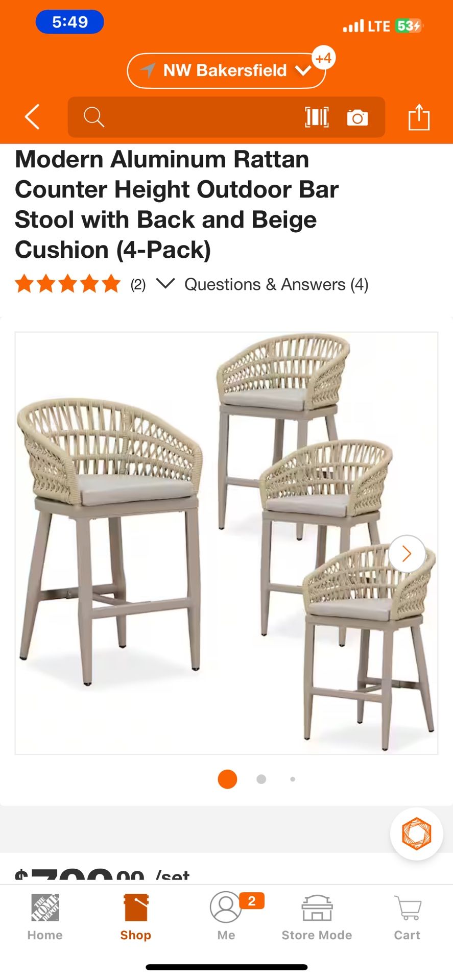The height and width of the screenshot is (980, 453).
Task: Open the barcode scanner icon
Action: (317, 117)
